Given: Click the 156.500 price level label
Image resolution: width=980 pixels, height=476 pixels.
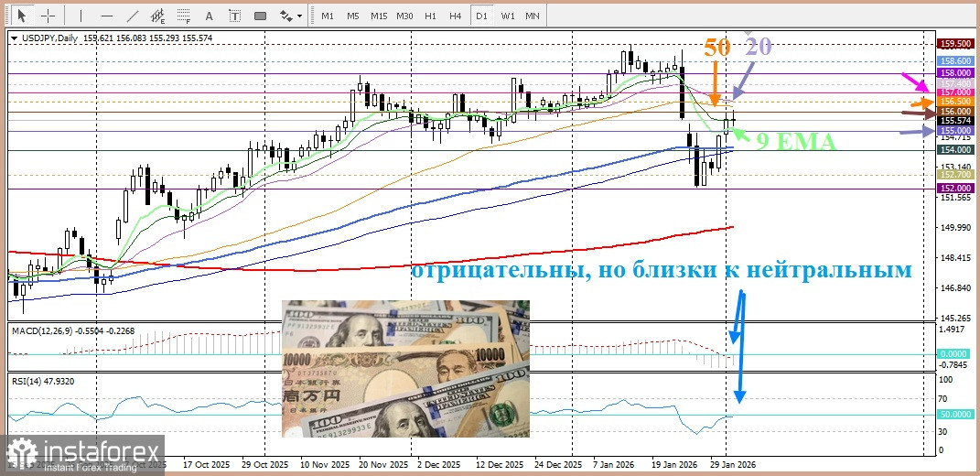Looking at the screenshot, I should 955,102.
